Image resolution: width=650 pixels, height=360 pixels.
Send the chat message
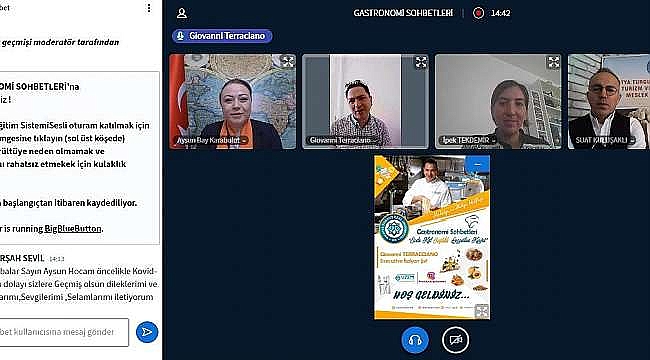147,332
